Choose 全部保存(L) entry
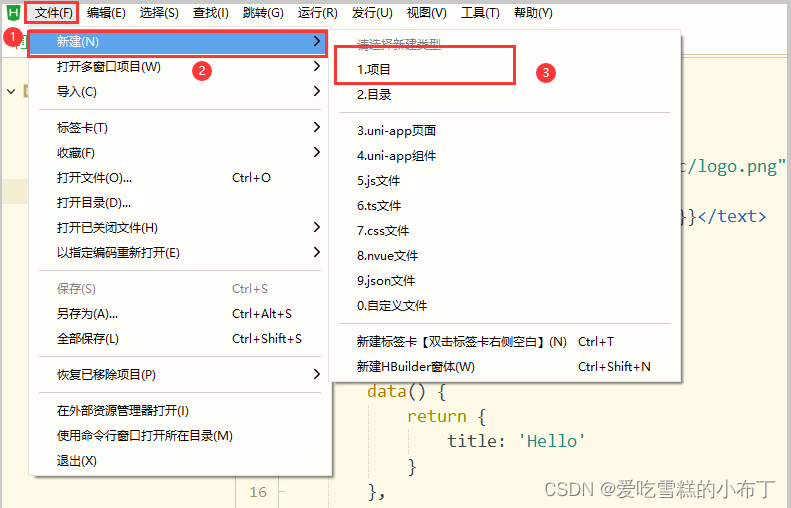The height and width of the screenshot is (508, 791). tap(179, 338)
